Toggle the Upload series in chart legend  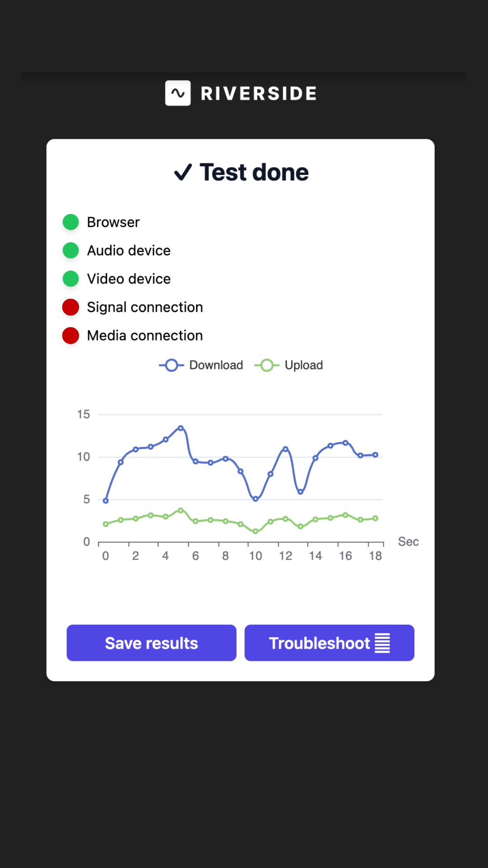pyautogui.click(x=289, y=365)
